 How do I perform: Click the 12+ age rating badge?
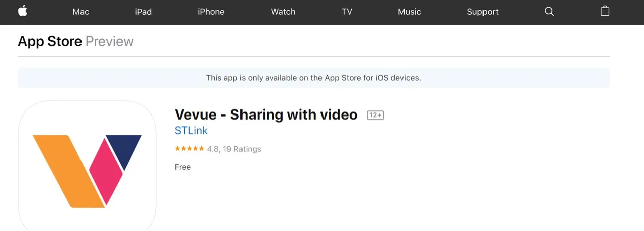click(375, 115)
